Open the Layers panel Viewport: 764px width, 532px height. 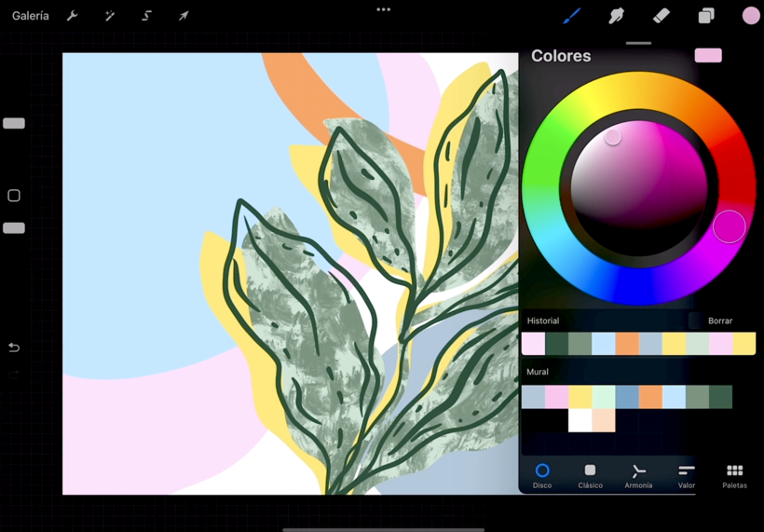pos(706,16)
